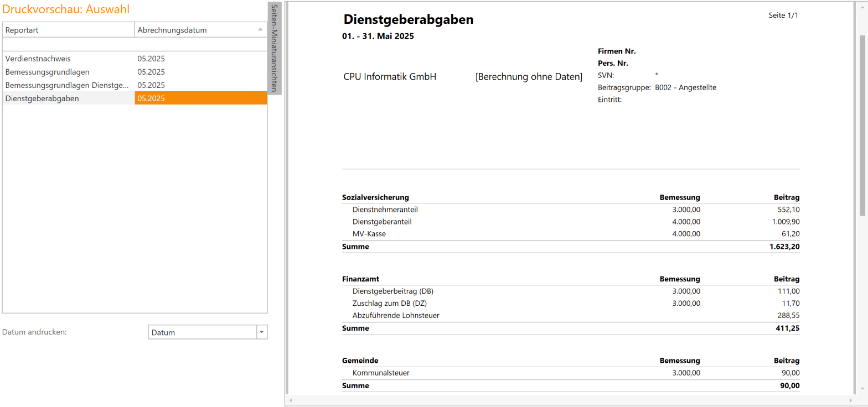Click the Kommunalsteuer row label
This screenshot has width=868, height=407.
pos(381,373)
